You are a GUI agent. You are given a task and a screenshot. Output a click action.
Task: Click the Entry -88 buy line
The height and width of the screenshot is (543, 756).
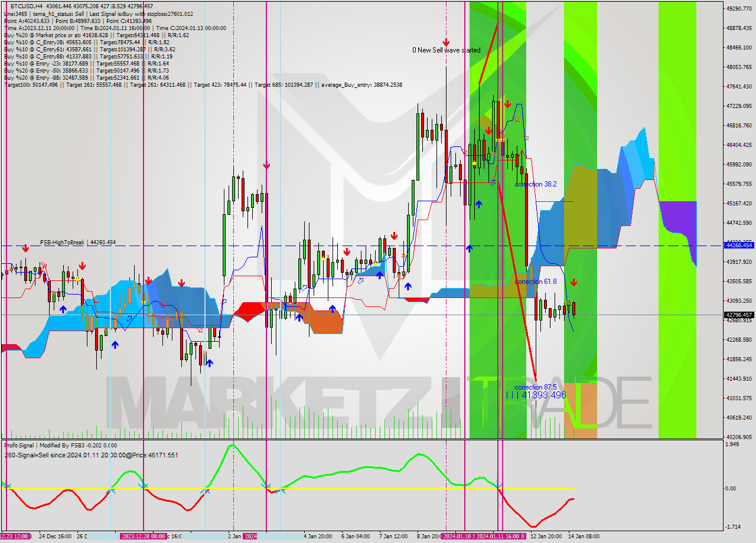tap(86, 77)
